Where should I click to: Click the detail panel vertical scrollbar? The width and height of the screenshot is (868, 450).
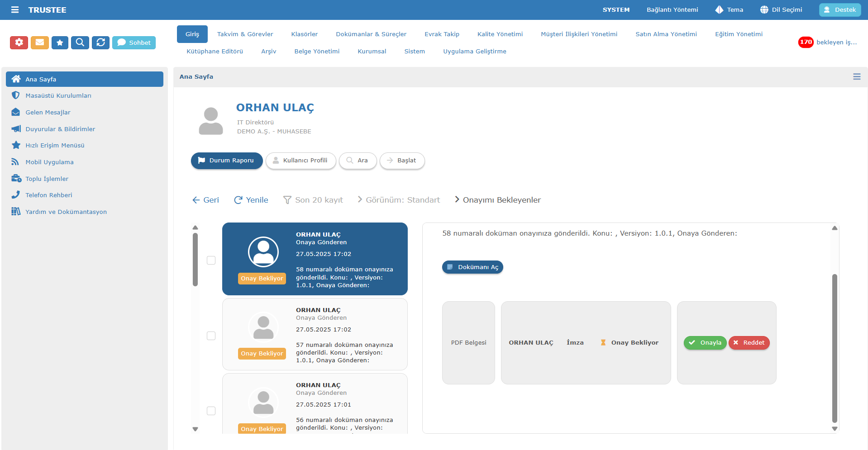coord(835,348)
